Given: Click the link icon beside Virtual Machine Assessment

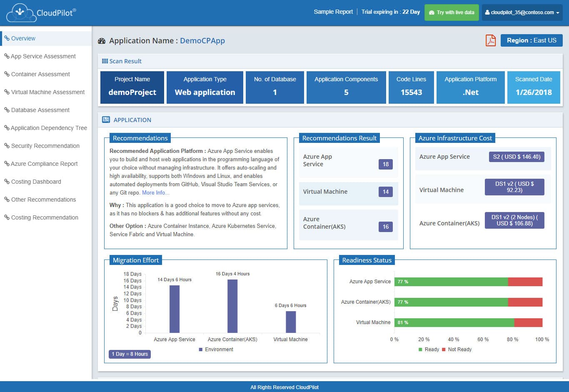Looking at the screenshot, I should (7, 92).
